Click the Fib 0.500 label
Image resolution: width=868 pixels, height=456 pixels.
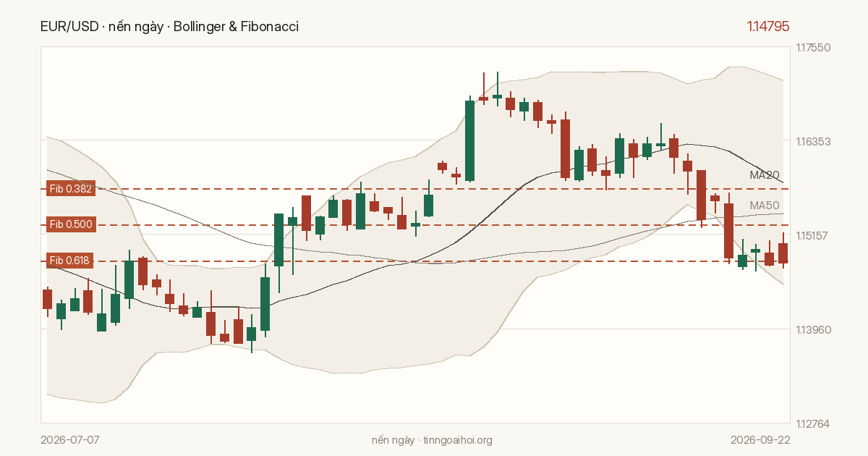pyautogui.click(x=70, y=224)
